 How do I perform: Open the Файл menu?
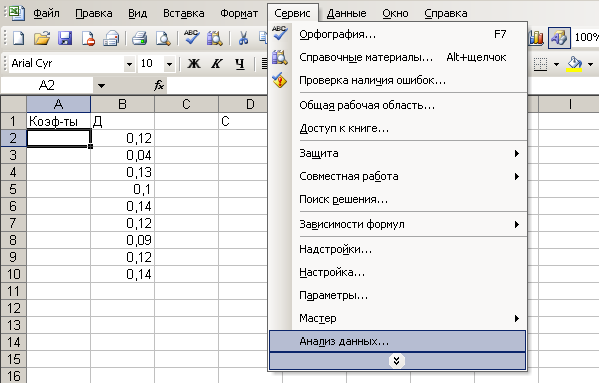coord(46,13)
